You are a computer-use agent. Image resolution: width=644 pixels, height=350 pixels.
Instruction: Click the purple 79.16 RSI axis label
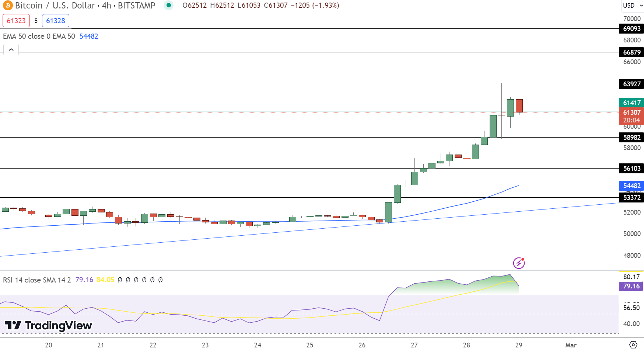[x=631, y=286]
